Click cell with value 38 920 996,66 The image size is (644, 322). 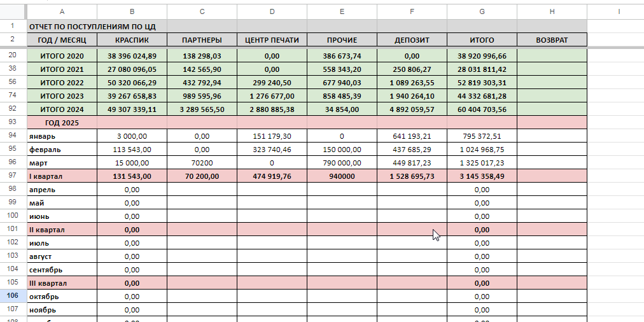482,56
